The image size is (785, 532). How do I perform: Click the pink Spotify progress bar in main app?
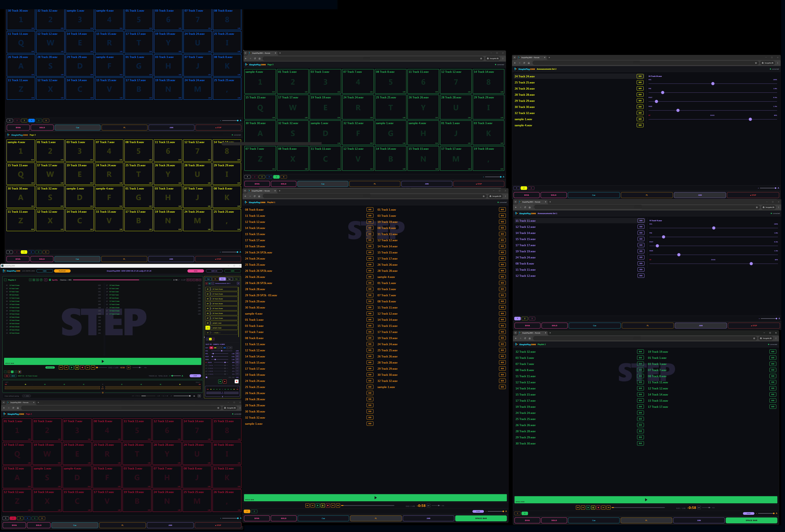(122, 280)
